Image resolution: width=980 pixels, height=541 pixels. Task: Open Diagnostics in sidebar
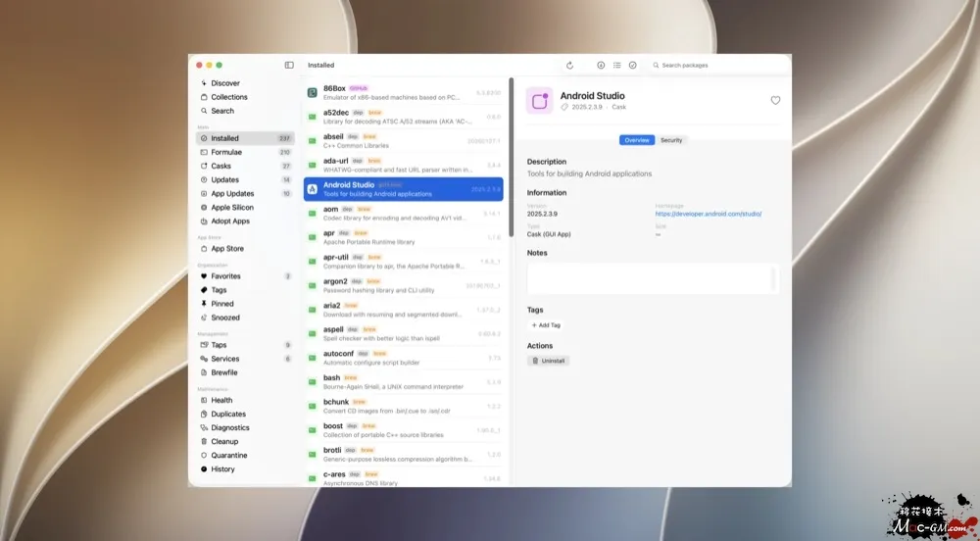tap(245, 427)
